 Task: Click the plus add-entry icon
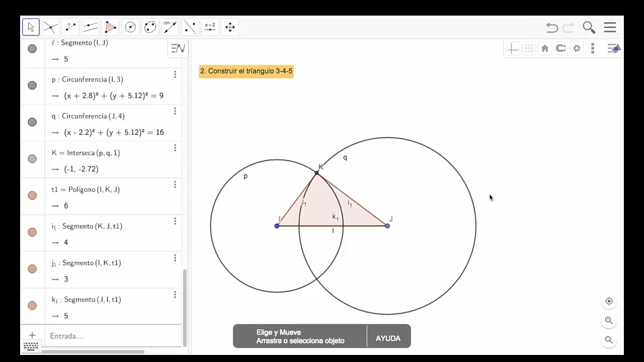coord(32,335)
